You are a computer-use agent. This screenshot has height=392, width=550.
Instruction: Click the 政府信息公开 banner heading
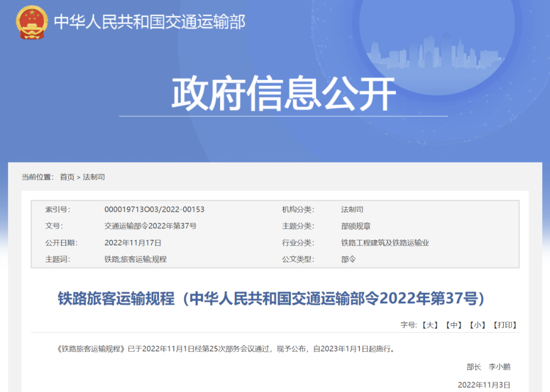284,93
